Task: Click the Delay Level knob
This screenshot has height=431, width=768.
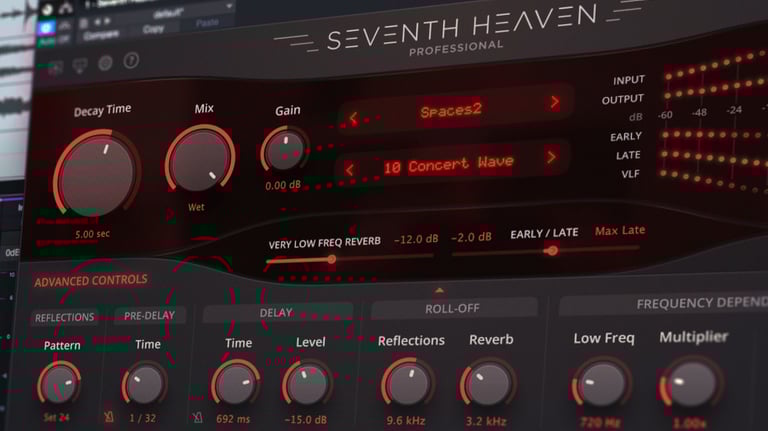Action: coord(308,384)
